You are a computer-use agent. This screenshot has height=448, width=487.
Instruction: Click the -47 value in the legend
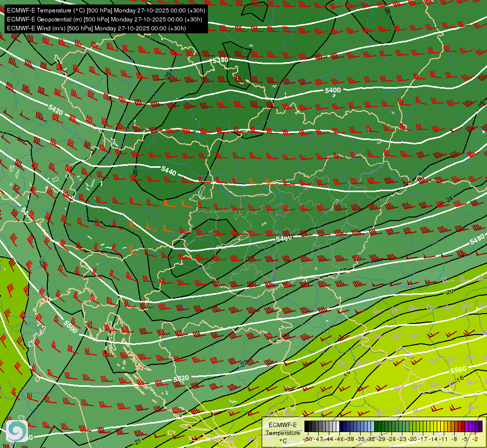pyautogui.click(x=318, y=440)
